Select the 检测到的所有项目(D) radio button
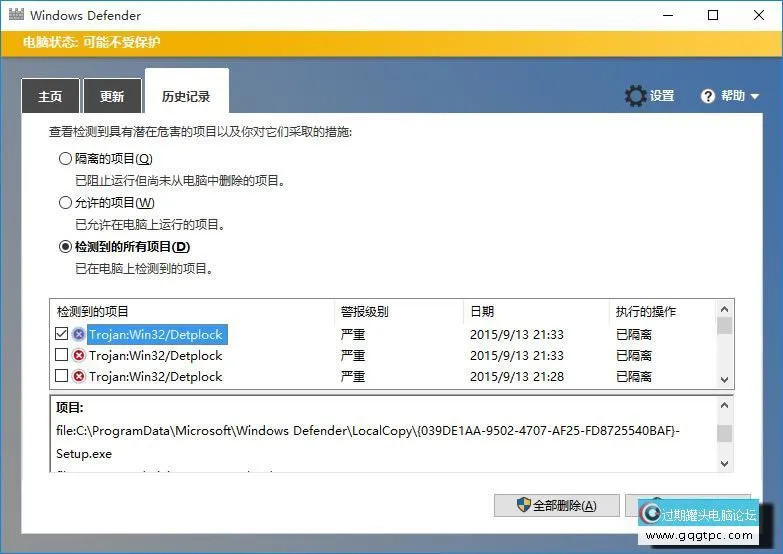 click(65, 246)
